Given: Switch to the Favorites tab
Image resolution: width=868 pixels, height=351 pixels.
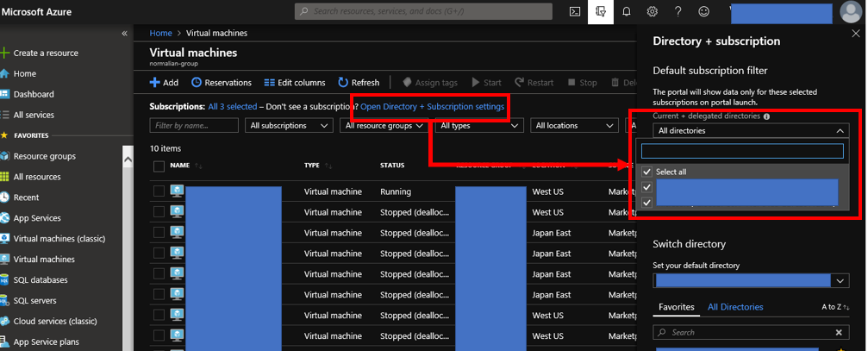Looking at the screenshot, I should click(x=677, y=307).
